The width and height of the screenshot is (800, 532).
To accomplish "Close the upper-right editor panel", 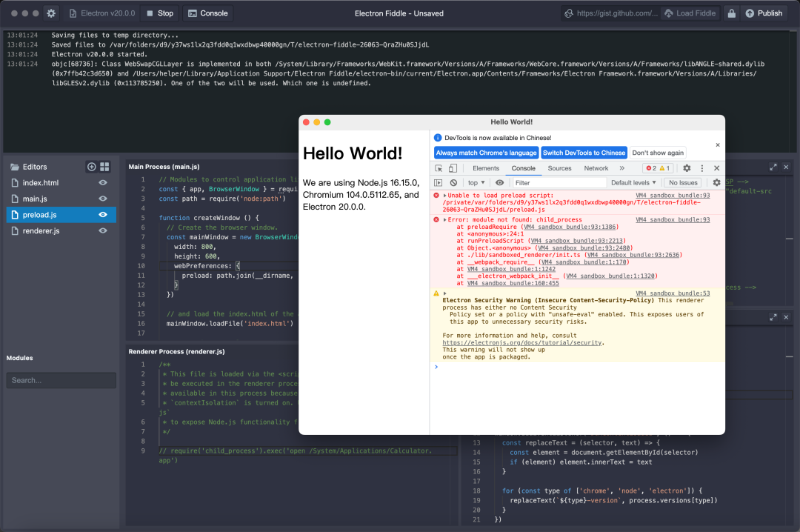I will [786, 167].
